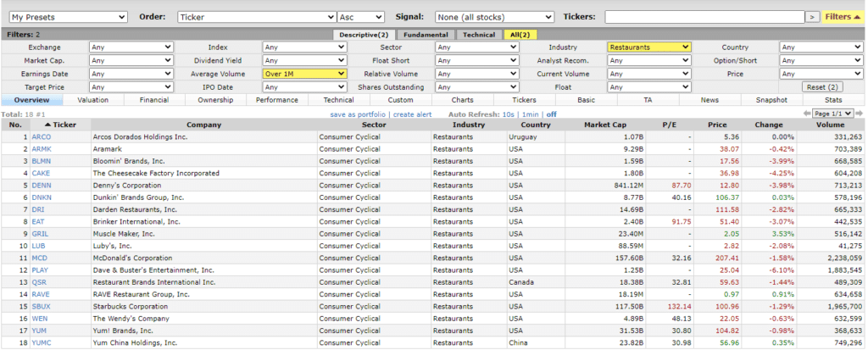The height and width of the screenshot is (350, 868).
Task: Open PLAY ticker link
Action: (x=41, y=270)
